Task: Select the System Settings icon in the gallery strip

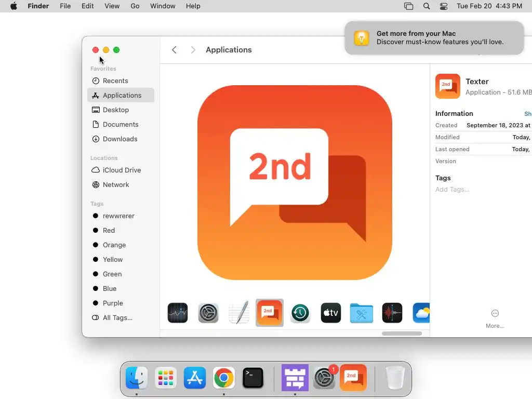Action: click(208, 313)
